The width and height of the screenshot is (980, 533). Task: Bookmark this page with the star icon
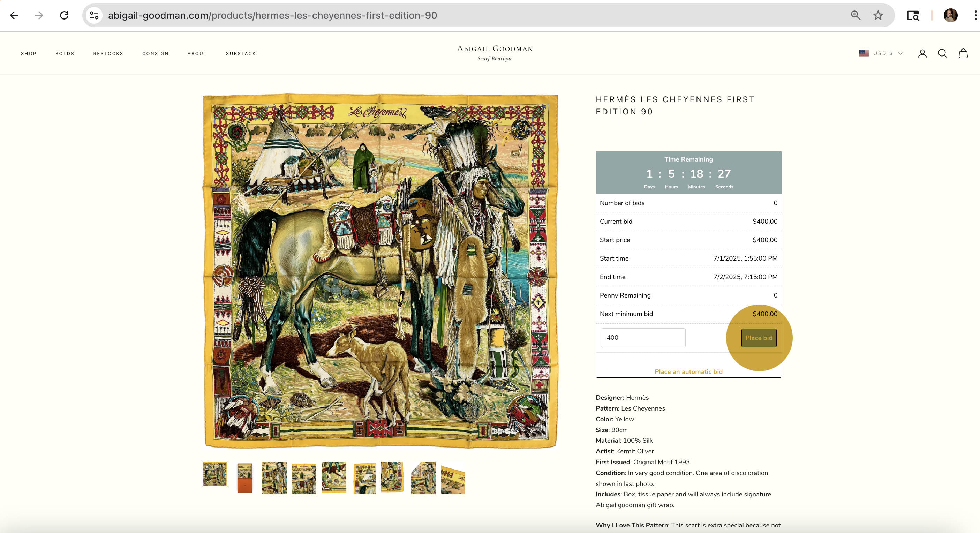[x=878, y=15]
